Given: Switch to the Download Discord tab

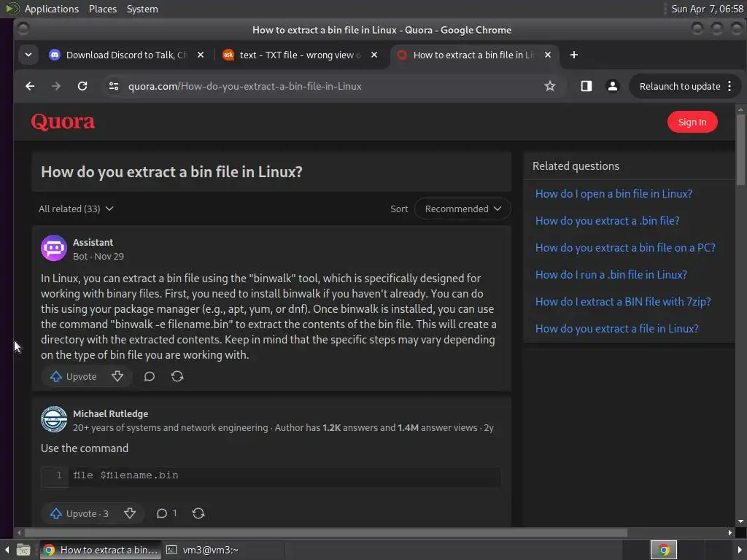Looking at the screenshot, I should coord(126,55).
